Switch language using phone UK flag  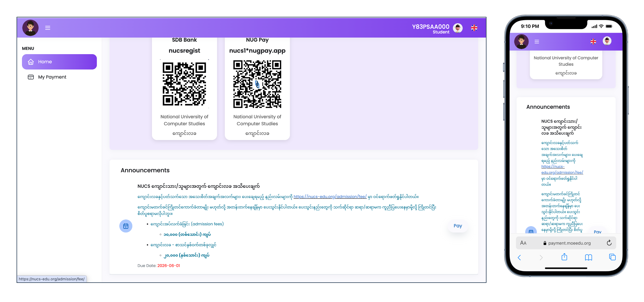point(593,41)
